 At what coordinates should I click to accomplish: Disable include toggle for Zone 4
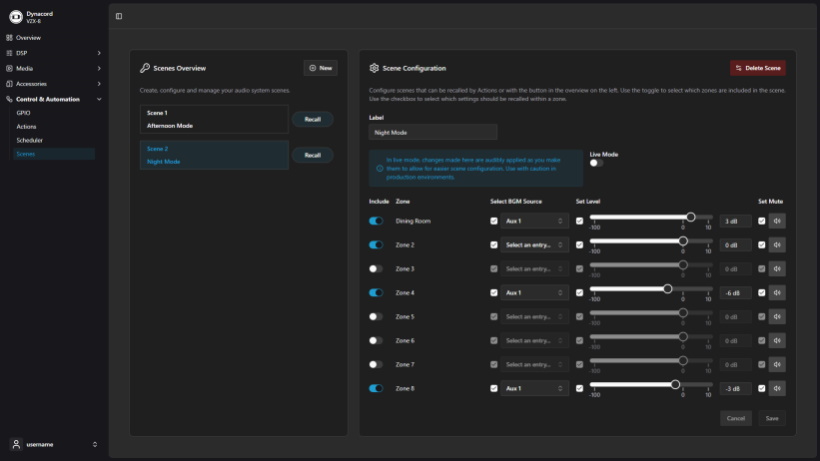click(376, 293)
